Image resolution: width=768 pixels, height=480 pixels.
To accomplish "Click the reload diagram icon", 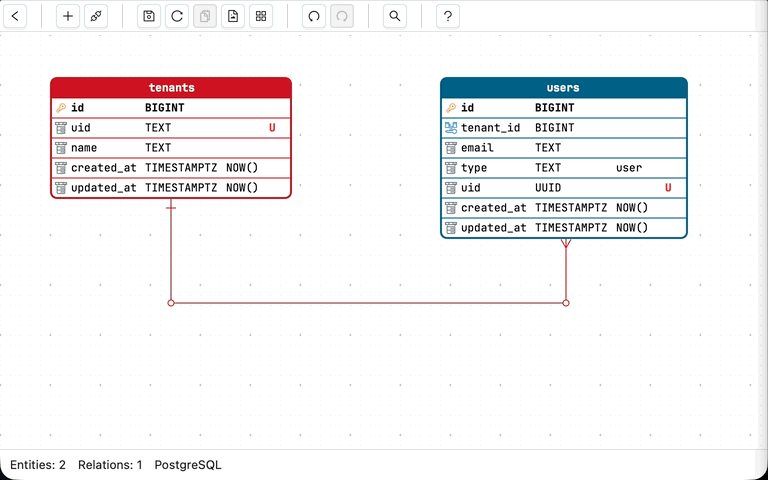I will point(177,16).
